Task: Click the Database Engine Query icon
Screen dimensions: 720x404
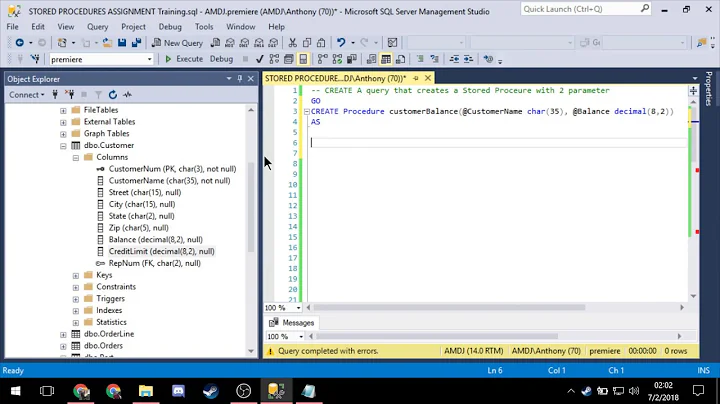Action: pyautogui.click(x=215, y=43)
